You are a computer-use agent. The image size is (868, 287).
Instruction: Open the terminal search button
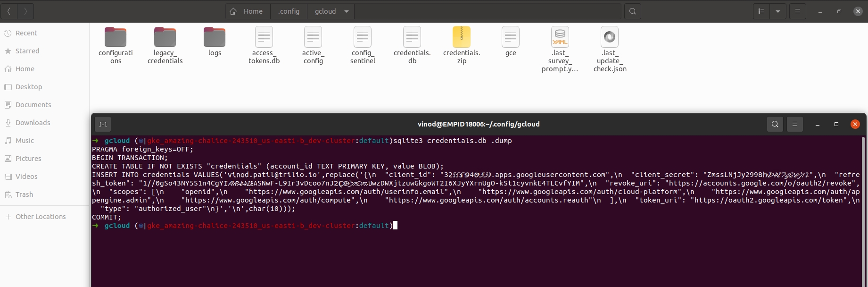[775, 124]
